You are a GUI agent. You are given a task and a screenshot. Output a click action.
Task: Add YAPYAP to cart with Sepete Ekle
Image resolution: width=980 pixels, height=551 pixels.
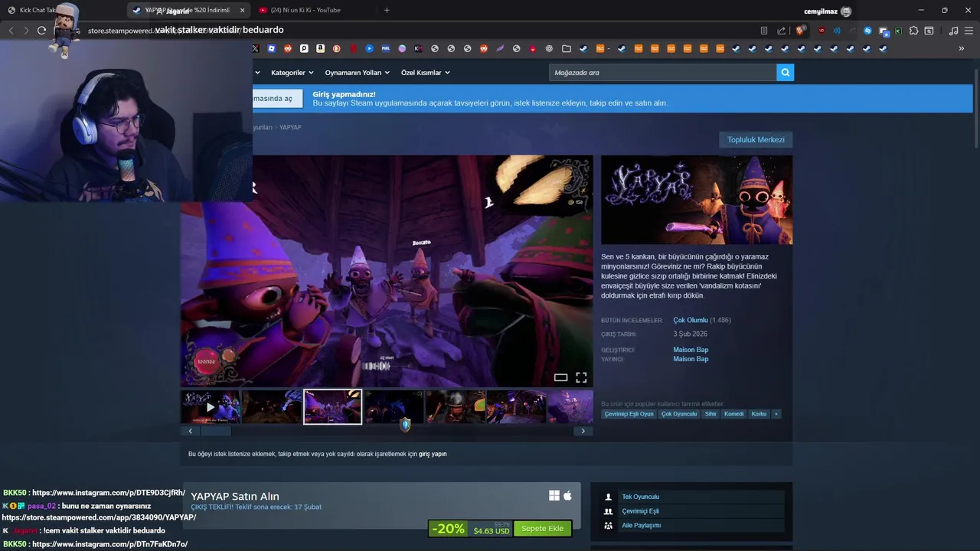click(542, 529)
